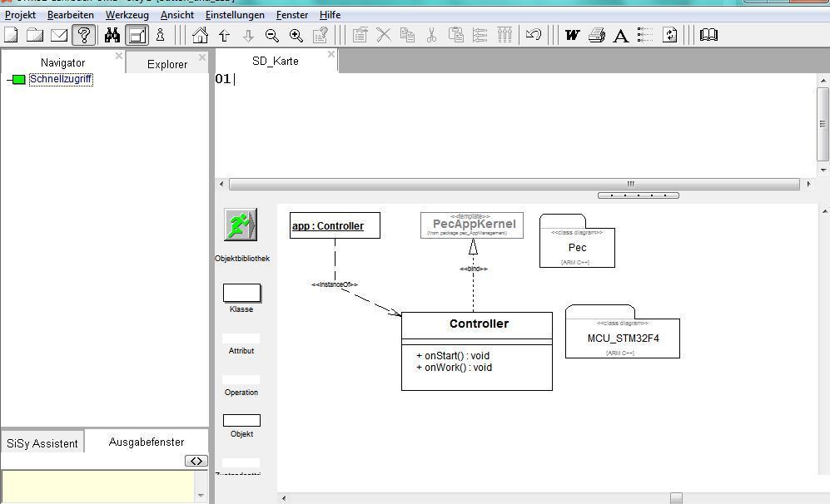Select the Pec package
The image size is (830, 504).
click(577, 241)
